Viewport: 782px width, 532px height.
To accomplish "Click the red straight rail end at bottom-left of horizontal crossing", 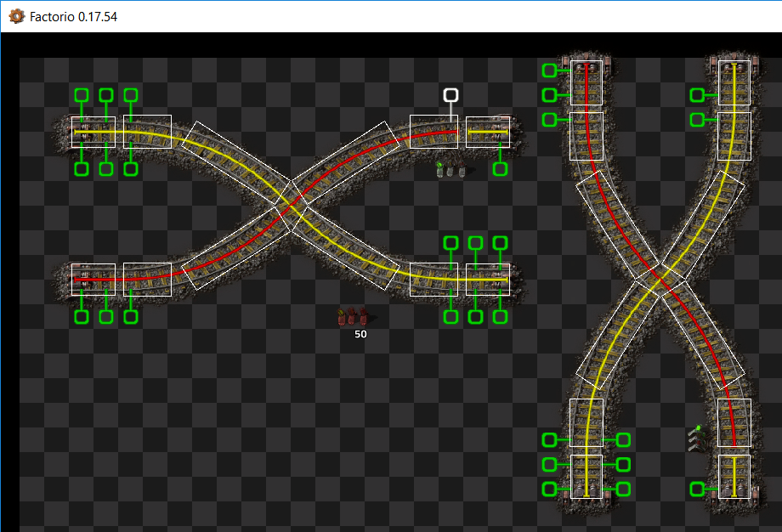I will pos(93,280).
